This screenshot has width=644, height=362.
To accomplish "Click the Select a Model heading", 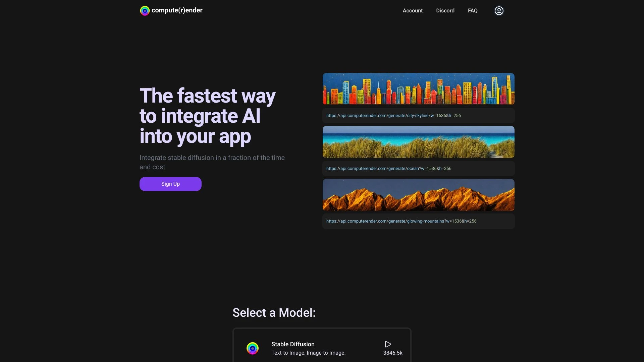I will [x=274, y=312].
